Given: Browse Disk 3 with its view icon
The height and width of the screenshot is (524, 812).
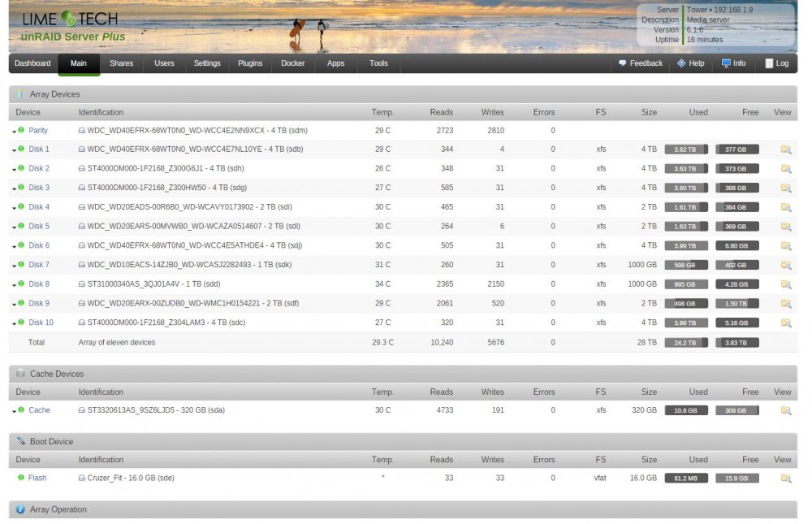Looking at the screenshot, I should [785, 188].
